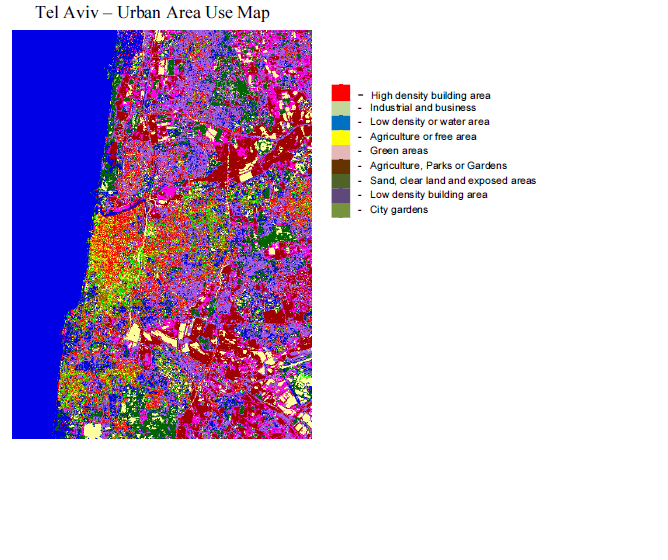Click the 'Agriculture or free area' label
The width and height of the screenshot is (668, 560).
(x=423, y=137)
